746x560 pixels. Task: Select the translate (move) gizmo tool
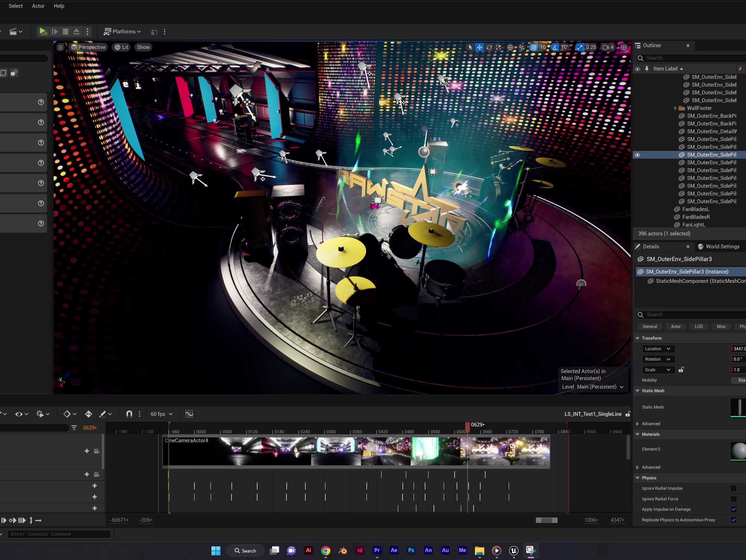pyautogui.click(x=479, y=47)
